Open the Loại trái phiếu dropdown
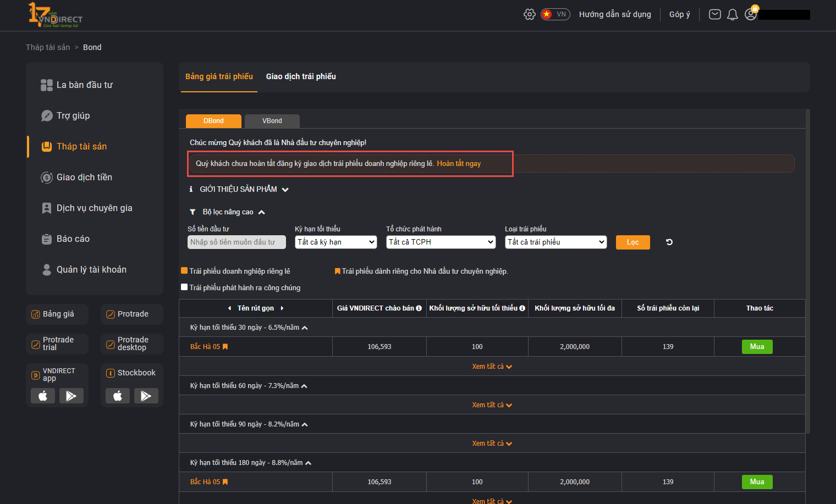The width and height of the screenshot is (836, 504). point(556,242)
